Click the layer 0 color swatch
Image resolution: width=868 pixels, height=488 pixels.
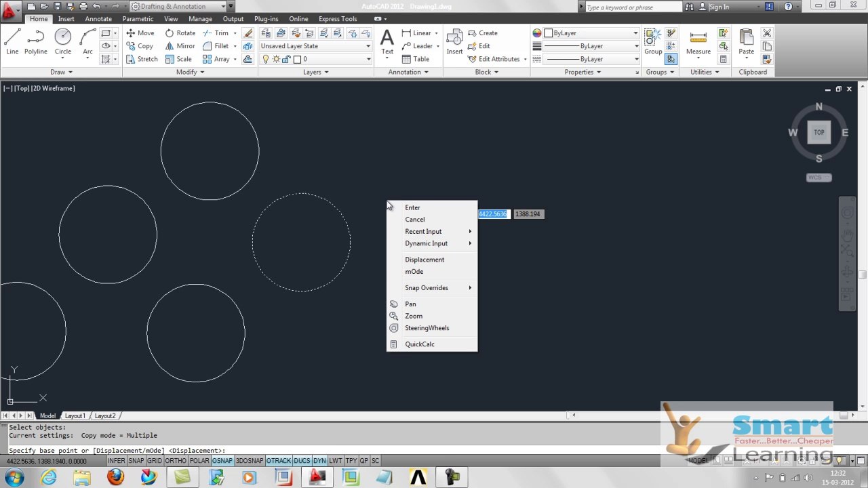pyautogui.click(x=297, y=59)
